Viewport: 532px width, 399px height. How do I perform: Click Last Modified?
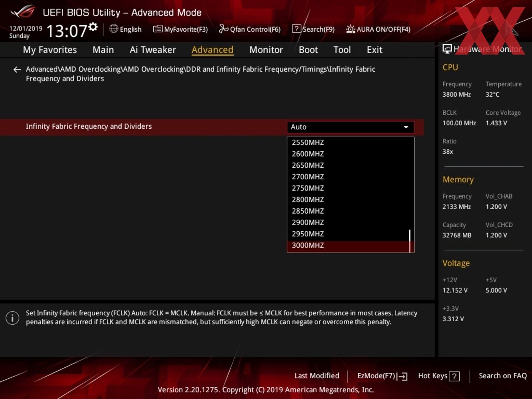[x=317, y=376]
